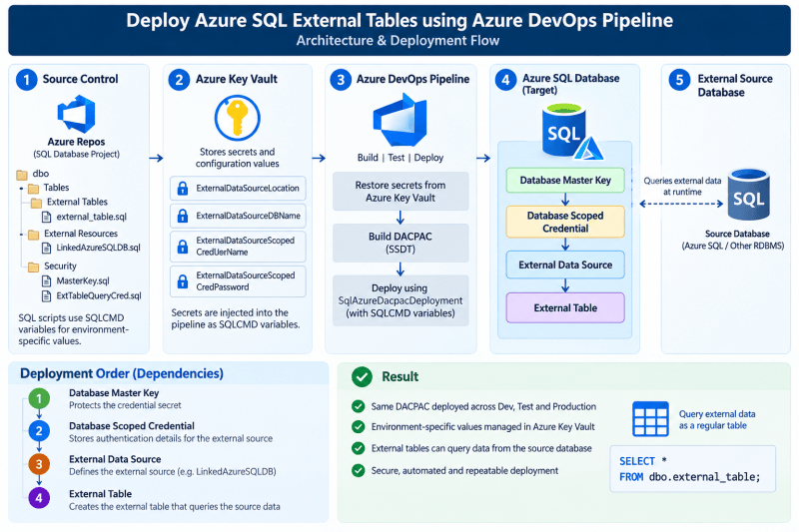Image resolution: width=799 pixels, height=532 pixels.
Task: Click the ExternalDataSourceLocation secret name
Action: 248,188
